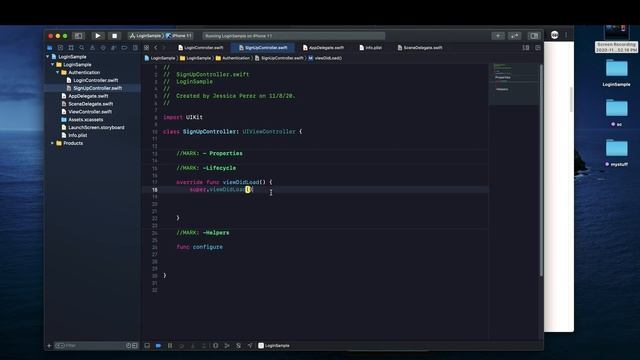Viewport: 640px width, 360px height.
Task: Select Assets.xcassets in navigator
Action: point(82,120)
